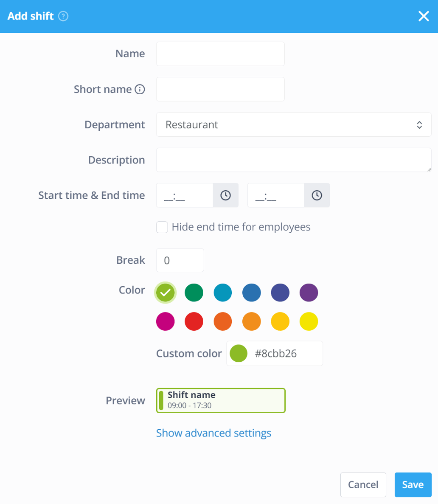Select the magenta color swatch
This screenshot has width=438, height=504.
pyautogui.click(x=165, y=321)
